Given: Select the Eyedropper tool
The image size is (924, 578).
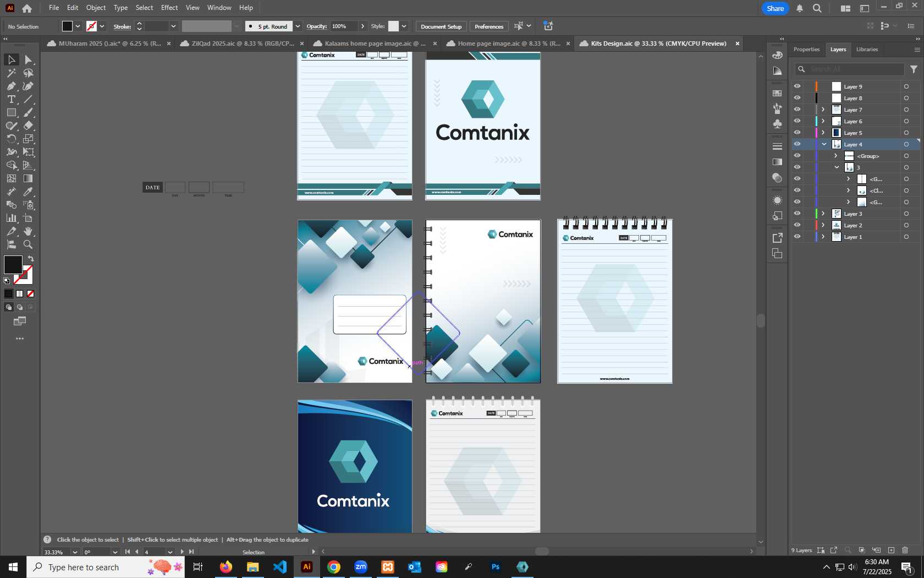Looking at the screenshot, I should 29,192.
